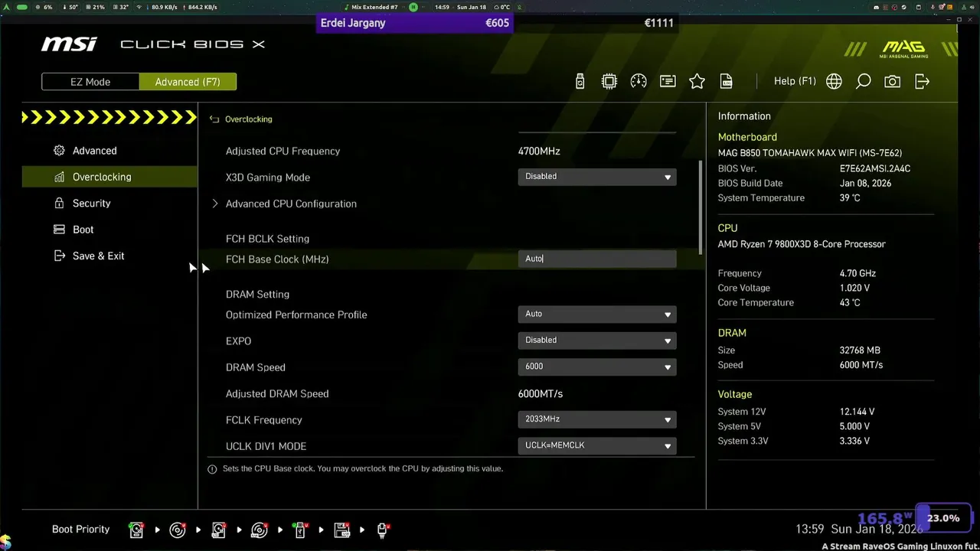Click the BIOS Ver. E7E62AMSI.2A4C value
This screenshot has height=551, width=980.
click(x=875, y=168)
